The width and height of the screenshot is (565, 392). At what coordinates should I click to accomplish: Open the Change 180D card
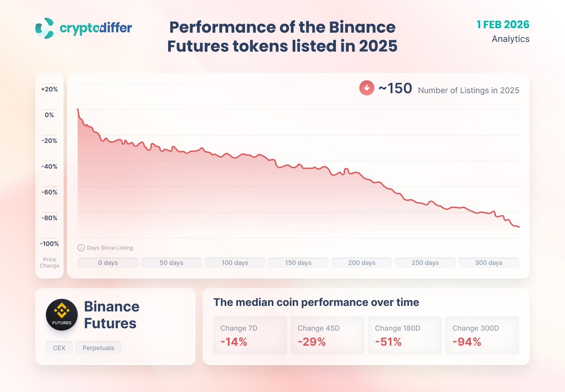click(x=404, y=335)
